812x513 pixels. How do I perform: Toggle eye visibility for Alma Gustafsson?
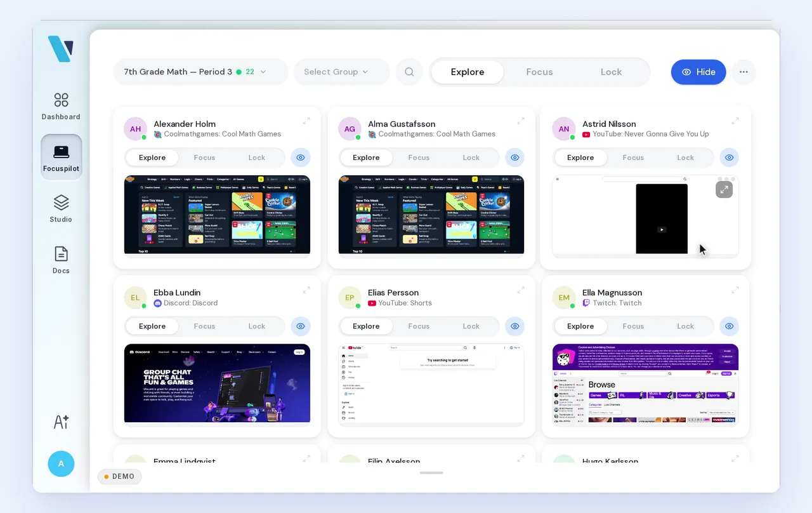tap(515, 157)
